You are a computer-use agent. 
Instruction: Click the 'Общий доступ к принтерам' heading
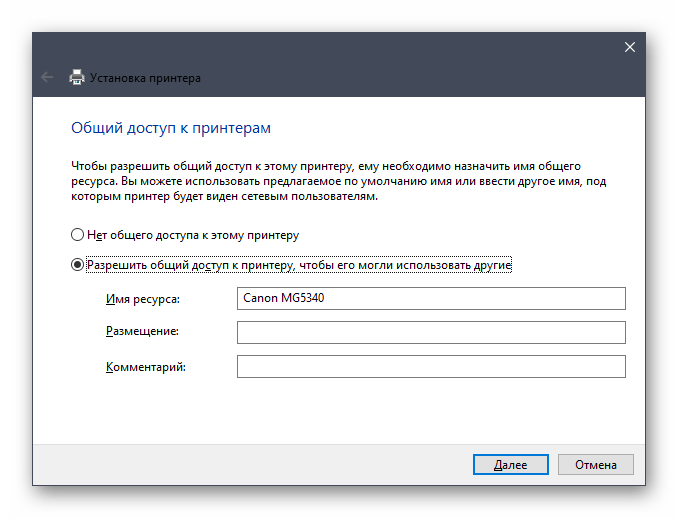pyautogui.click(x=171, y=128)
